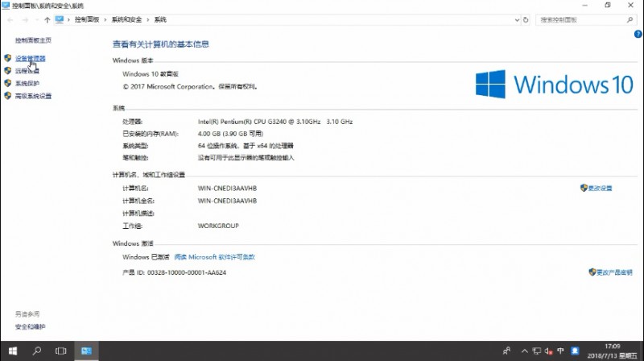644x361 pixels.
Task: Click the shield icon beside 设备管理器
Action: pos(8,58)
